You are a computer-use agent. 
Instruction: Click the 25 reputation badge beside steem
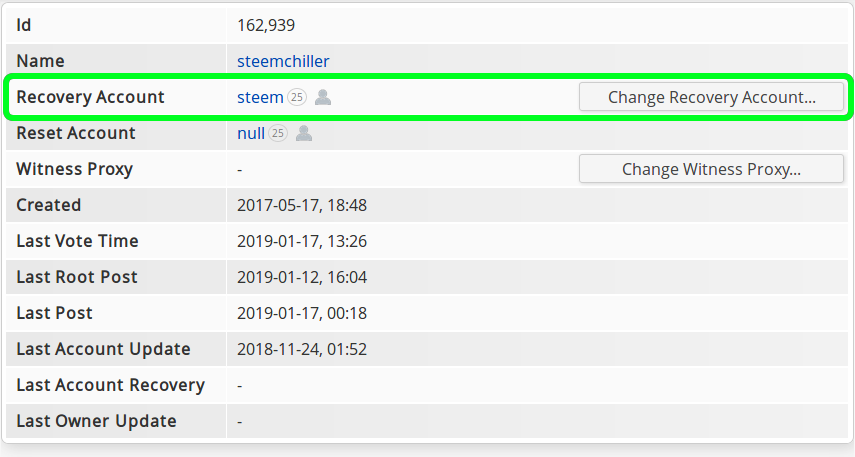[x=297, y=97]
